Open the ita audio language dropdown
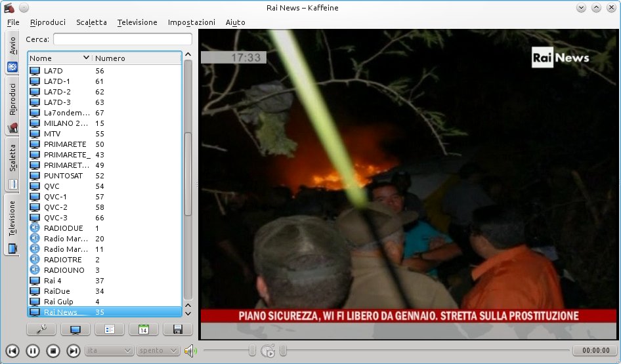Image resolution: width=621 pixels, height=364 pixels. 108,350
